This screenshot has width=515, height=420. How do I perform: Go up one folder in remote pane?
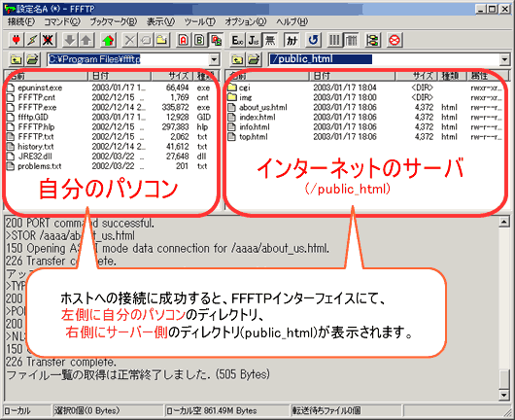237,59
